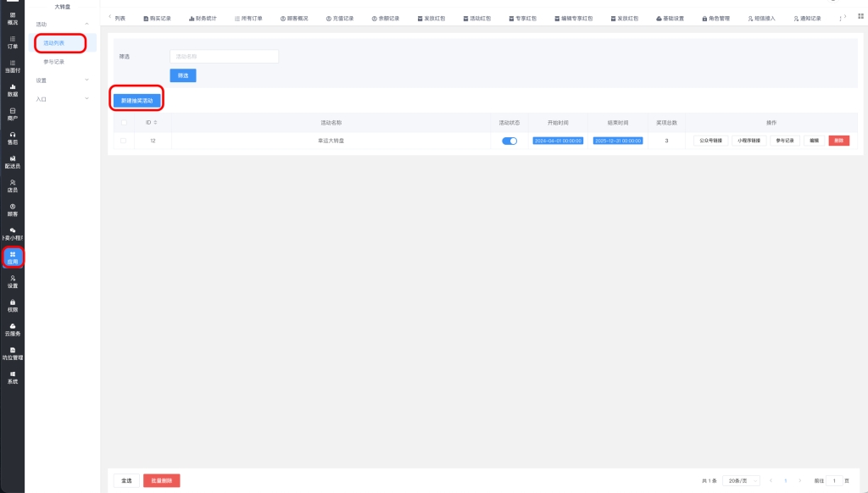Viewport: 868px width, 493px height.
Task: Open the 应用 apps icon
Action: pyautogui.click(x=12, y=258)
